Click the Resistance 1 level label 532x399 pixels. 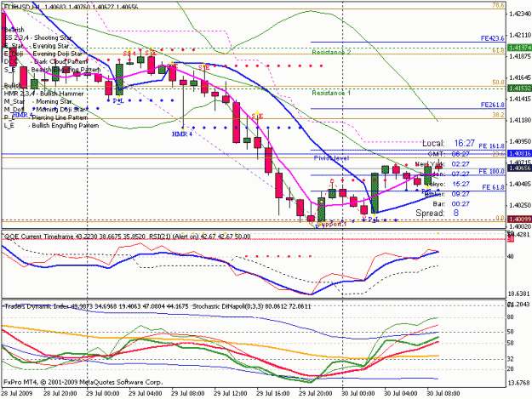point(331,93)
